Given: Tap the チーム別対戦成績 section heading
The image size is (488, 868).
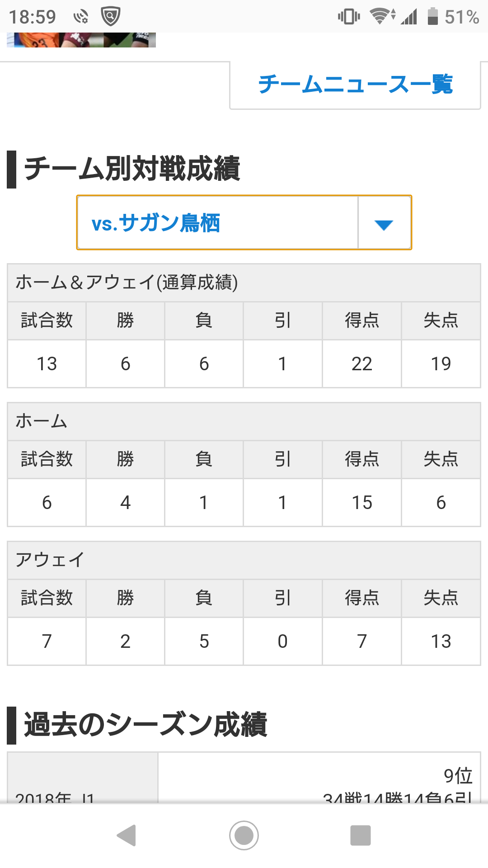Looking at the screenshot, I should click(x=132, y=169).
